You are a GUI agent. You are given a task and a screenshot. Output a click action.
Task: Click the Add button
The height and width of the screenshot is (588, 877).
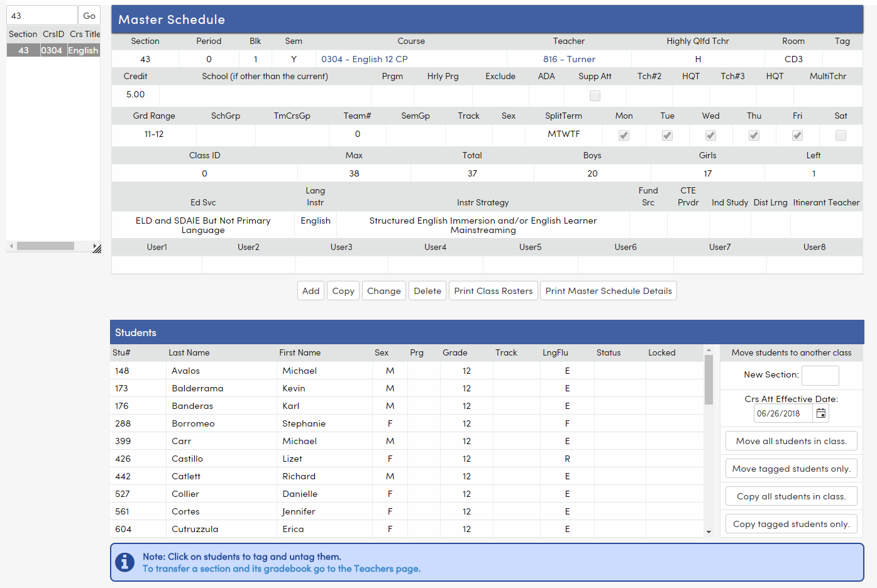311,290
